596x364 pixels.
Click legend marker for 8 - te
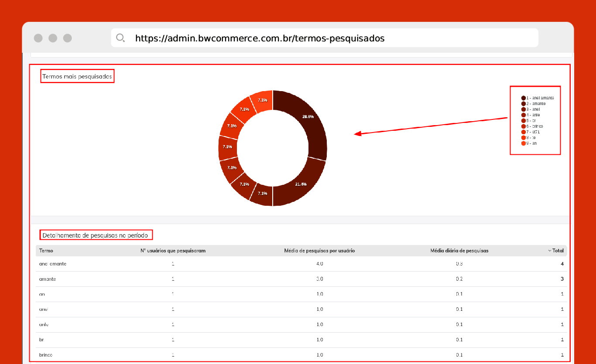click(524, 138)
